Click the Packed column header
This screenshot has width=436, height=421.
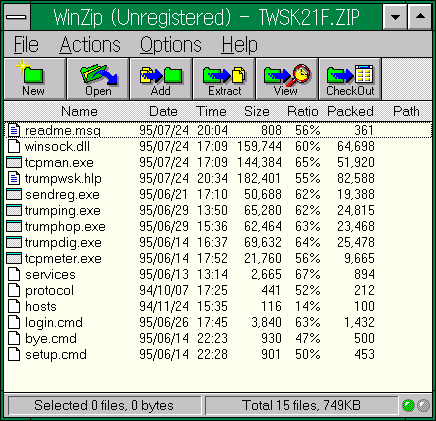(x=350, y=111)
